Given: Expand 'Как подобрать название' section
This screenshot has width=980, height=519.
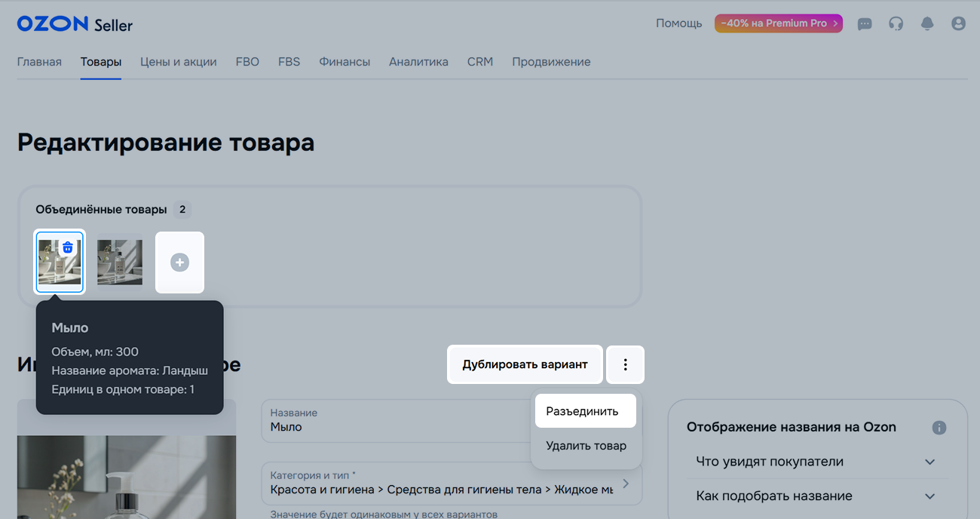Looking at the screenshot, I should click(929, 496).
